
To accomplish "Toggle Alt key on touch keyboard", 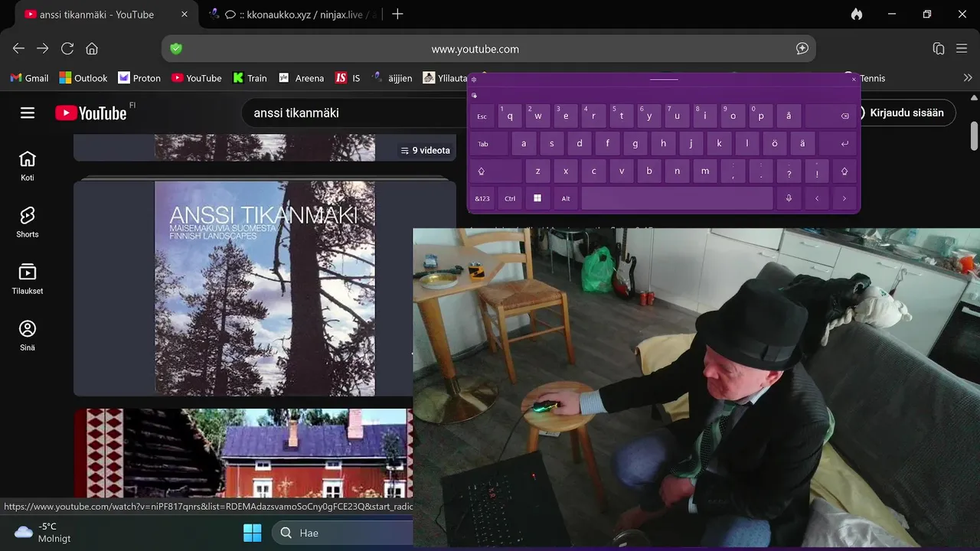I will 566,198.
